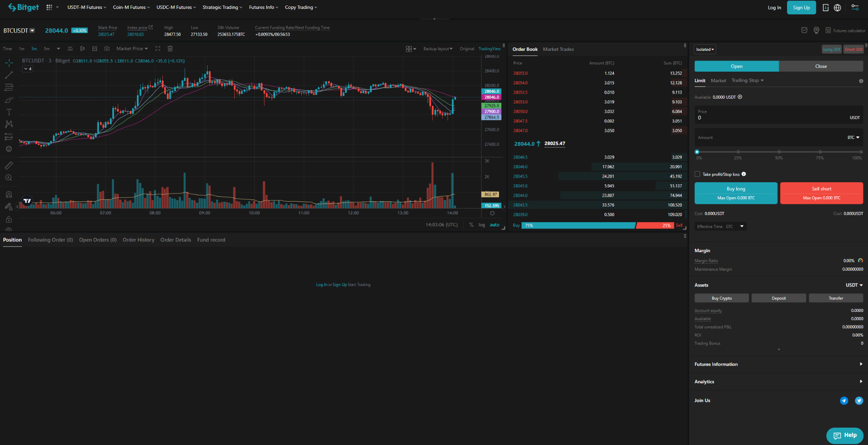Toggle stay in drawing mode
Screen dimensions: 868x445
pyautogui.click(x=9, y=207)
